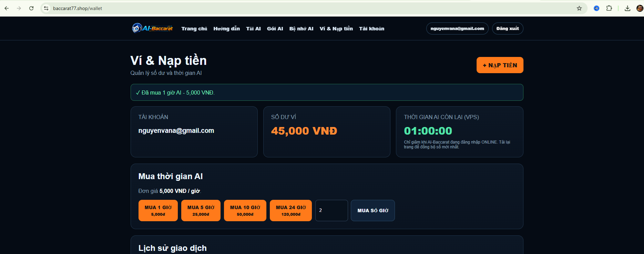Click the MUA SỐ GIỜ button
Viewport: 644px width, 254px height.
[373, 211]
